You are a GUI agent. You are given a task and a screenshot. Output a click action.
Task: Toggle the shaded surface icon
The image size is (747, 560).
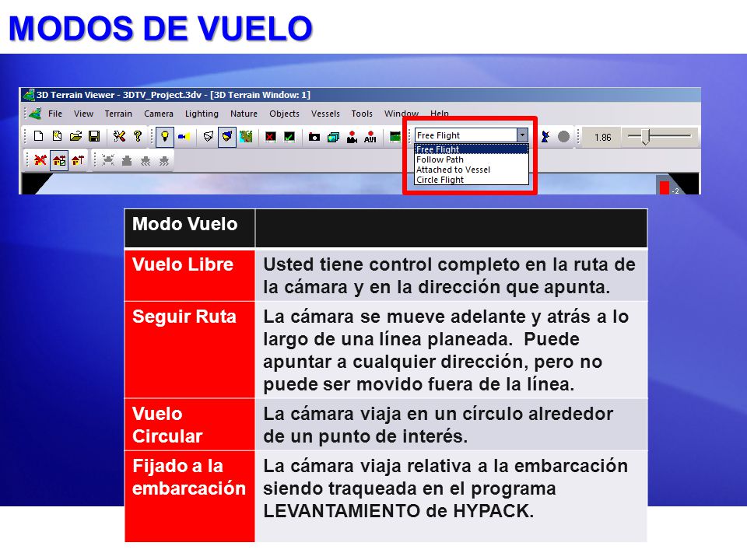click(x=226, y=137)
